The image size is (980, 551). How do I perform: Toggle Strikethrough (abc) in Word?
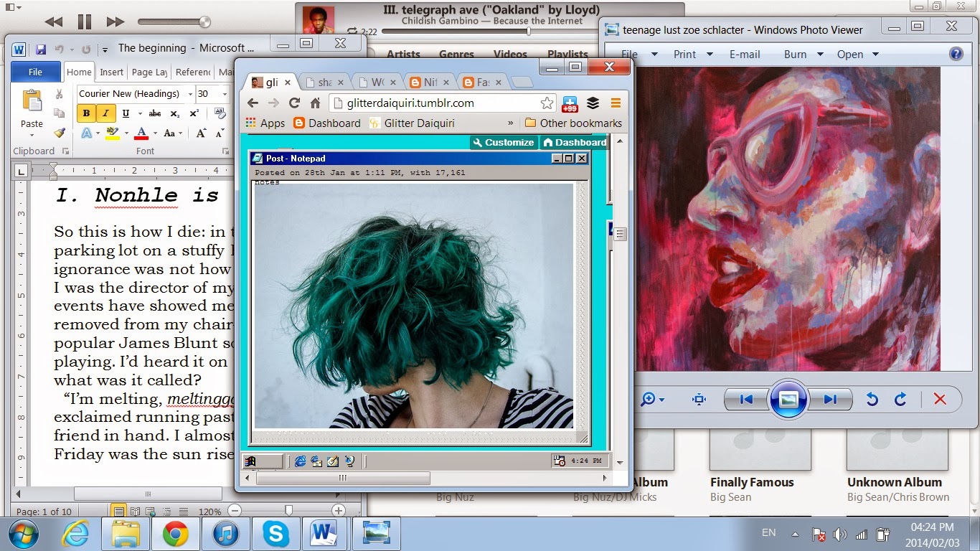click(154, 113)
